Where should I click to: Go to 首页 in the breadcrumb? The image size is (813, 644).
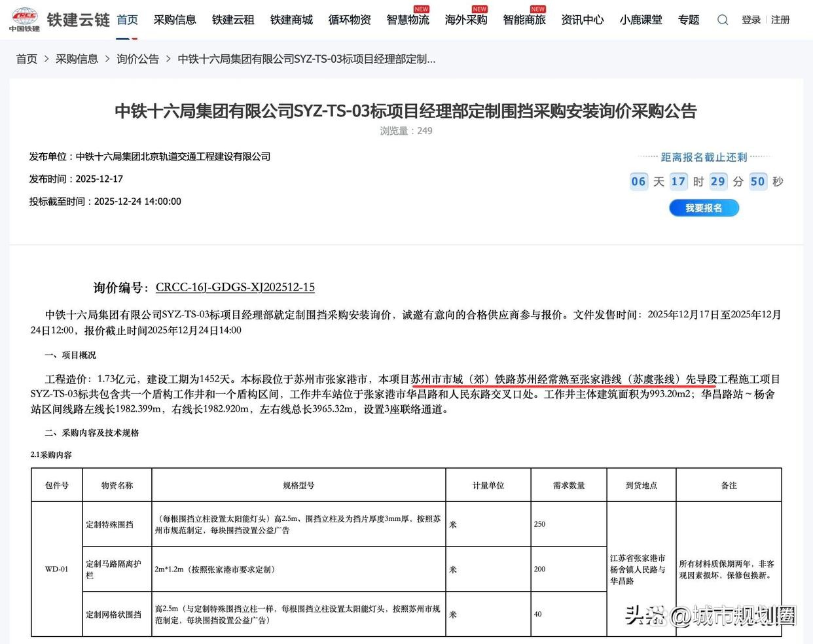coord(27,59)
